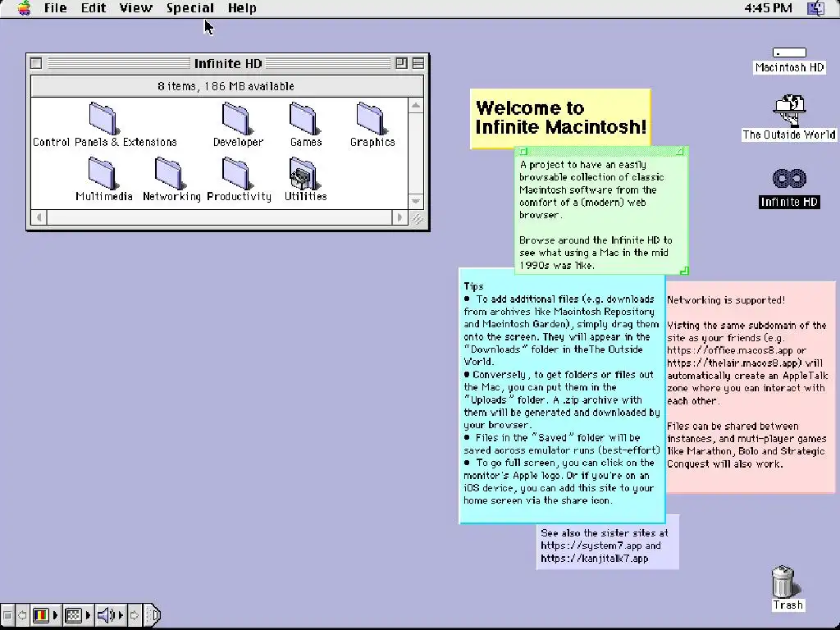Expand volume popup arrow in control strip
Screen dimensions: 840x630
coord(121,615)
